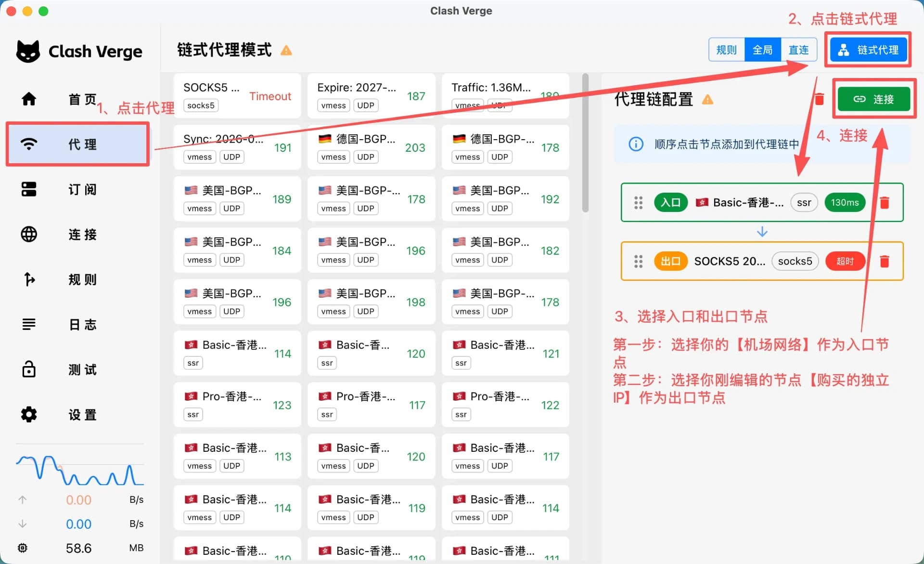Click drag handle of 出口 SOCKS5 node
Viewport: 924px width, 564px height.
pyautogui.click(x=638, y=262)
